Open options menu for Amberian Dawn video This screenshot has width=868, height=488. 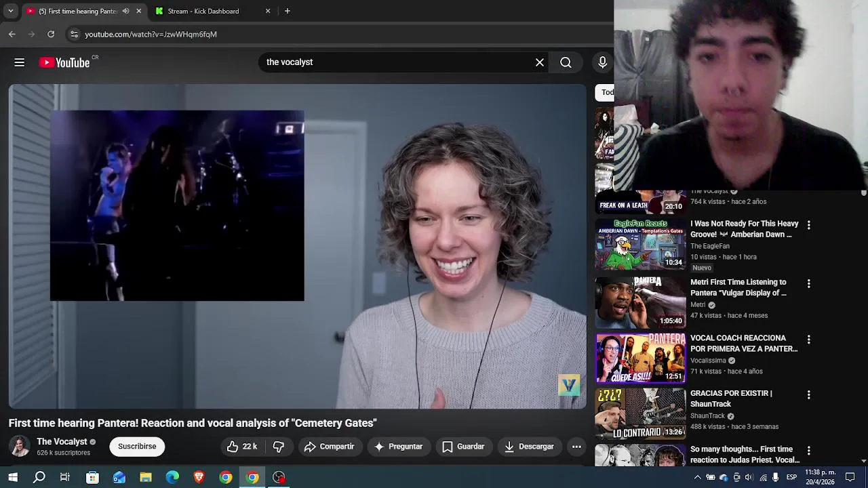pyautogui.click(x=808, y=225)
